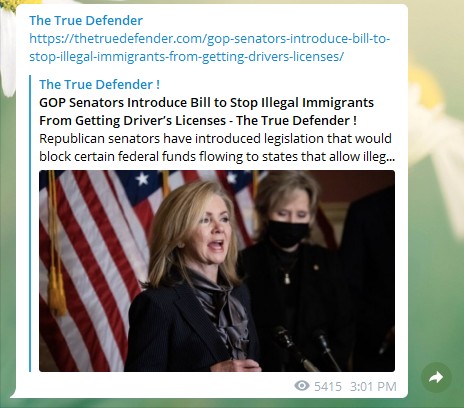This screenshot has width=464, height=408.
Task: Click the speaking woman's gray scarf in photo
Action: [222, 310]
